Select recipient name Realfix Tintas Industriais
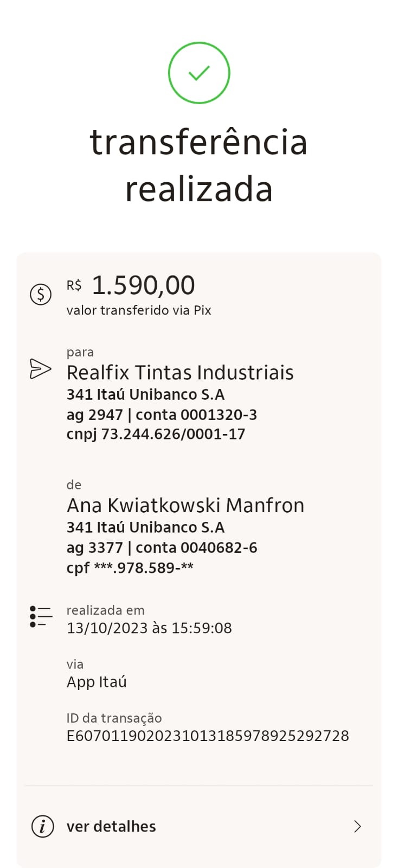This screenshot has height=868, width=398. coord(180,373)
